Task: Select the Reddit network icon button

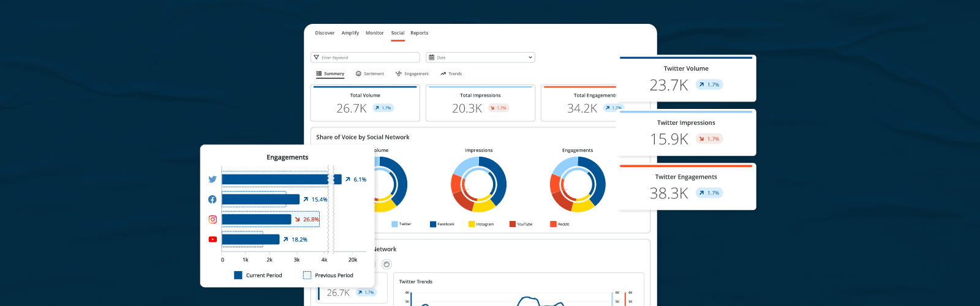Action: (386, 264)
